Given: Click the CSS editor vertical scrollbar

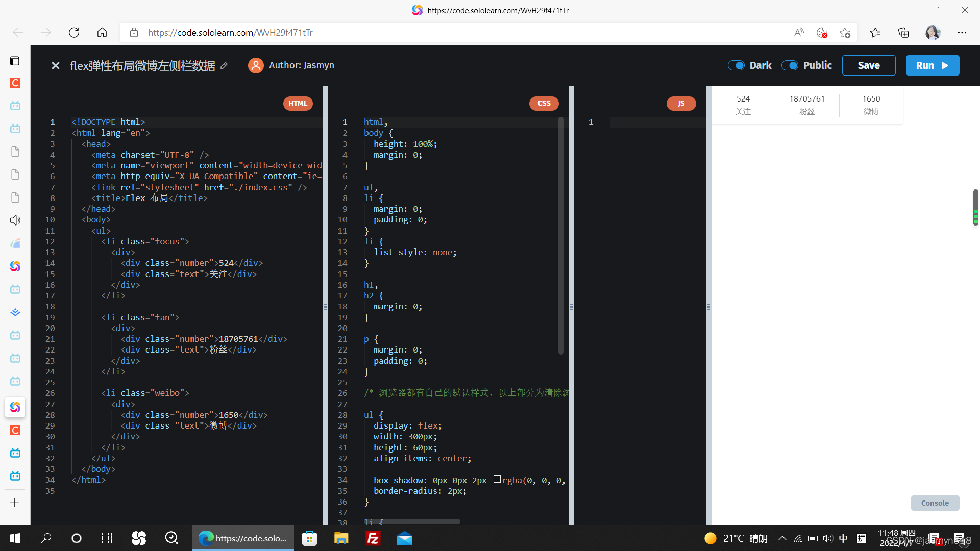Looking at the screenshot, I should (561, 235).
